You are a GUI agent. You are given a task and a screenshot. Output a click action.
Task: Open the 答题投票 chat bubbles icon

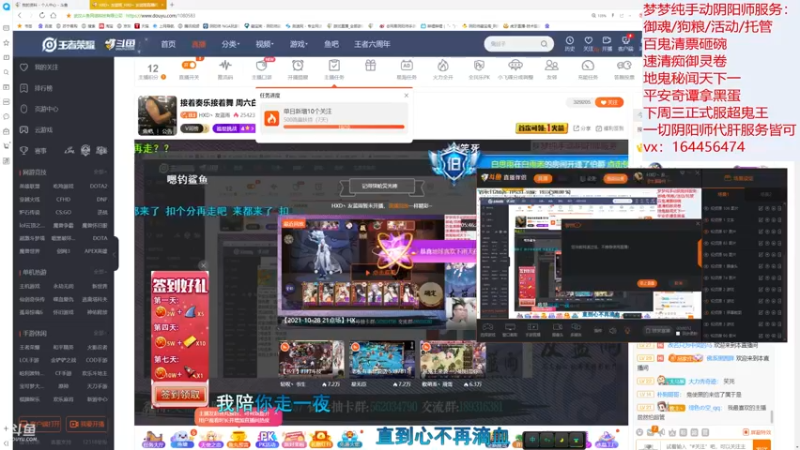click(624, 65)
